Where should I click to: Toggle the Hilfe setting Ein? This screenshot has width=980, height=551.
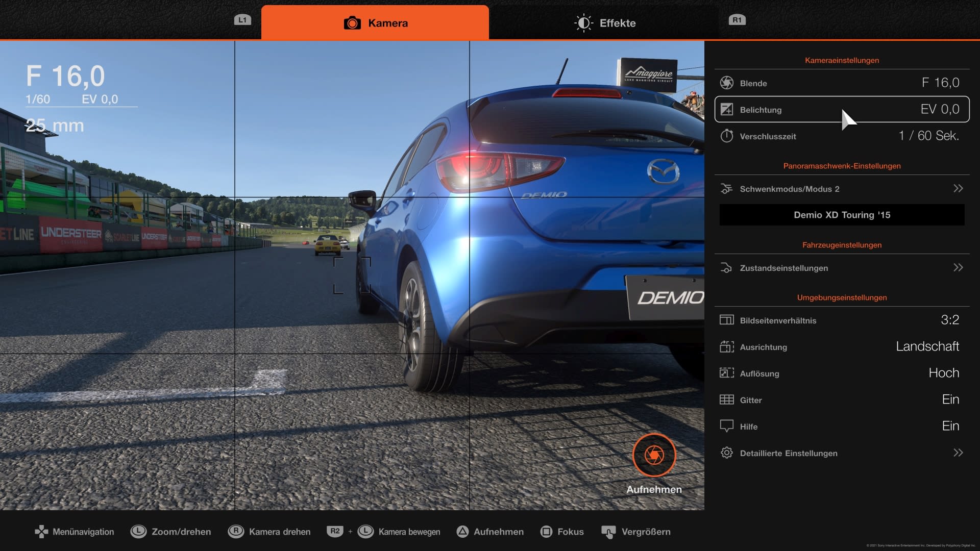pos(950,426)
